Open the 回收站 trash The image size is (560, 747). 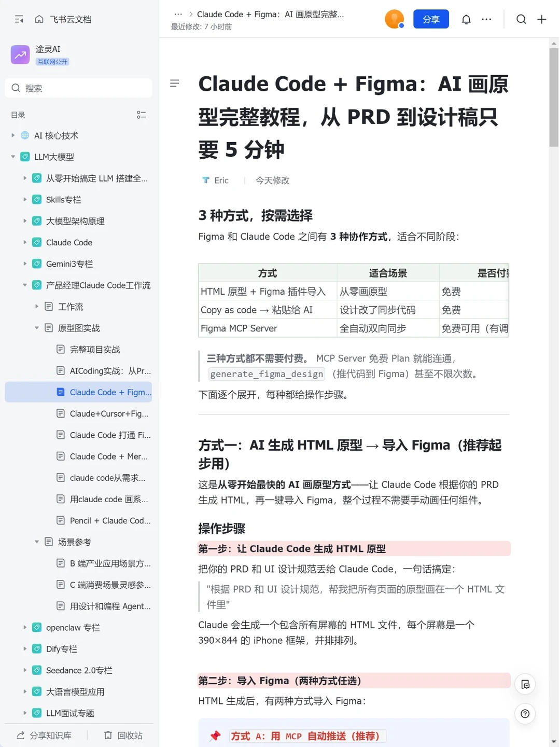[123, 735]
